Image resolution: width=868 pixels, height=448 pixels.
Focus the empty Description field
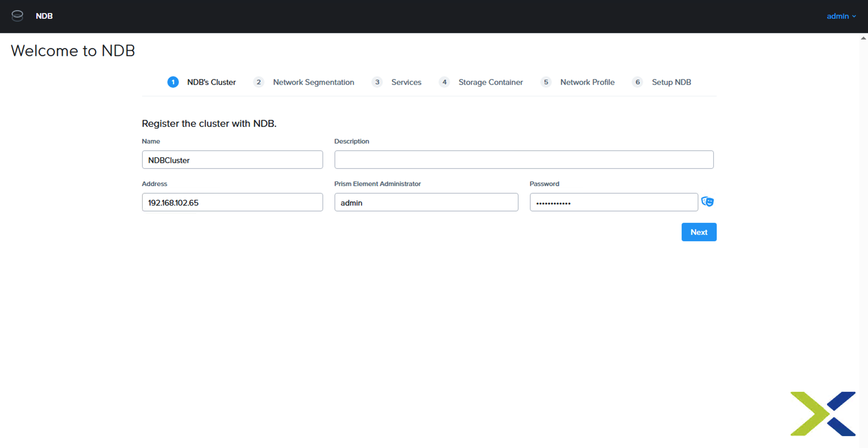point(524,160)
